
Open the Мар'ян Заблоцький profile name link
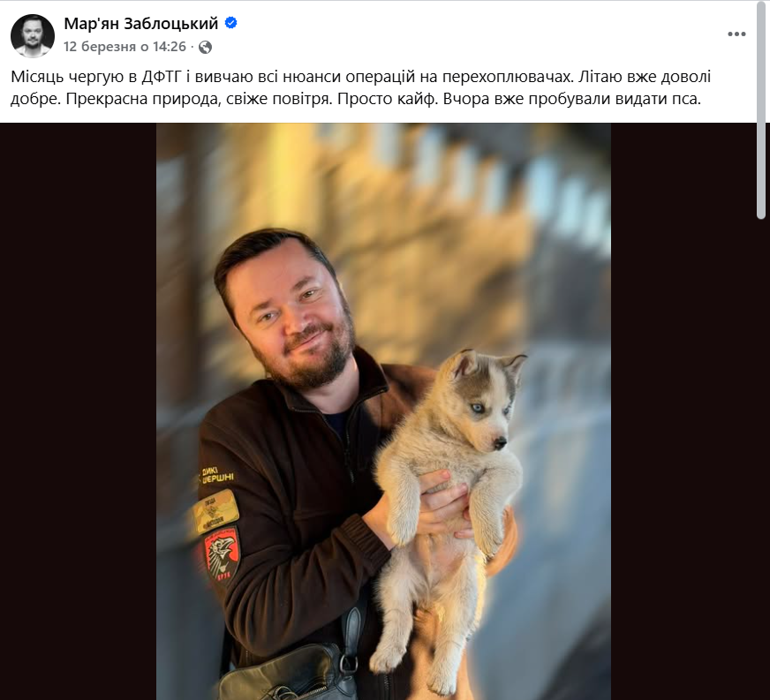click(x=141, y=23)
